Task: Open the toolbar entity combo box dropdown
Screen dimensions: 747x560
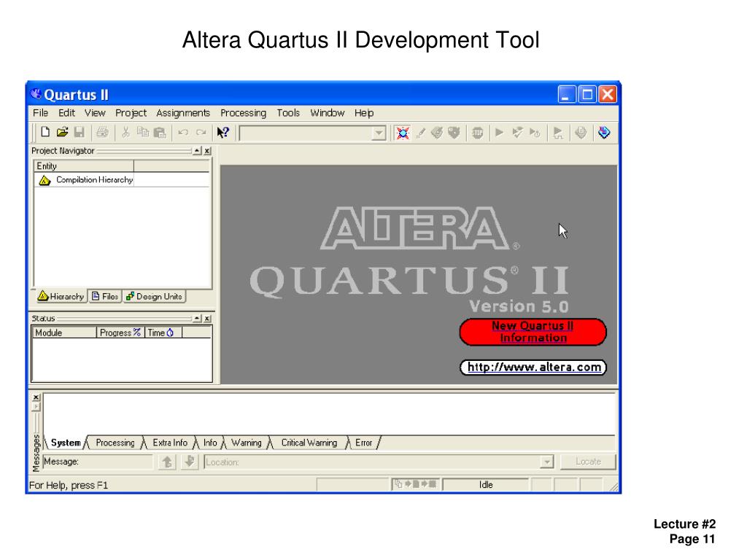Action: [379, 133]
